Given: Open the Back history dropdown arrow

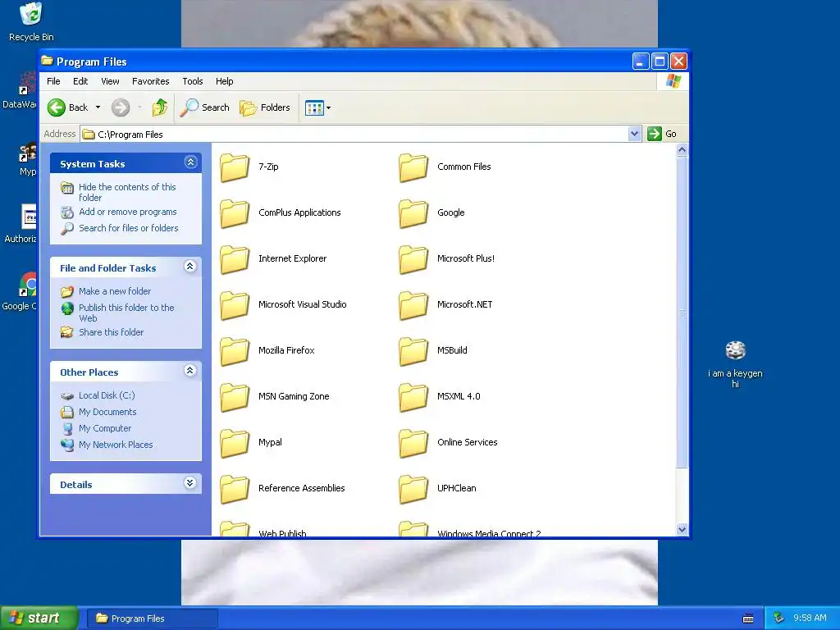Looking at the screenshot, I should pos(98,107).
